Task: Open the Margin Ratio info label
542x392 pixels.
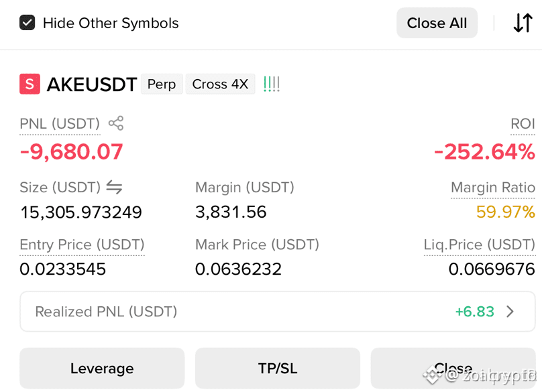Action: pyautogui.click(x=493, y=188)
